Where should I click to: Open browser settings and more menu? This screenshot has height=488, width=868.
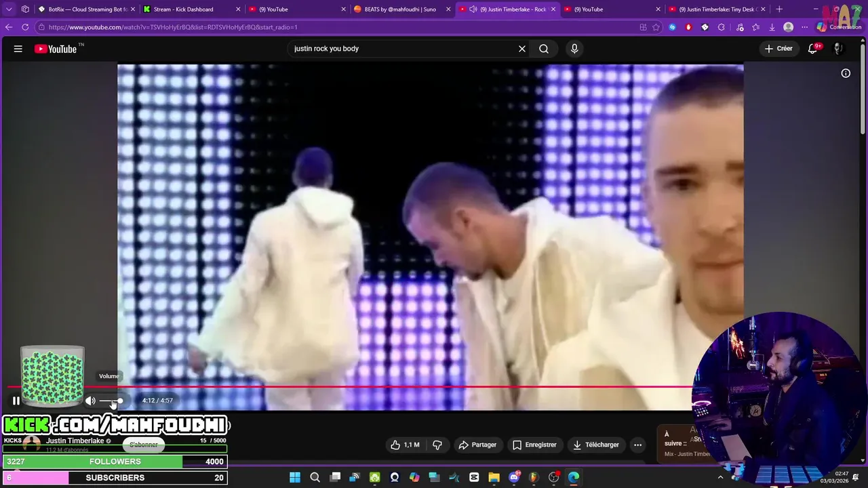[805, 27]
